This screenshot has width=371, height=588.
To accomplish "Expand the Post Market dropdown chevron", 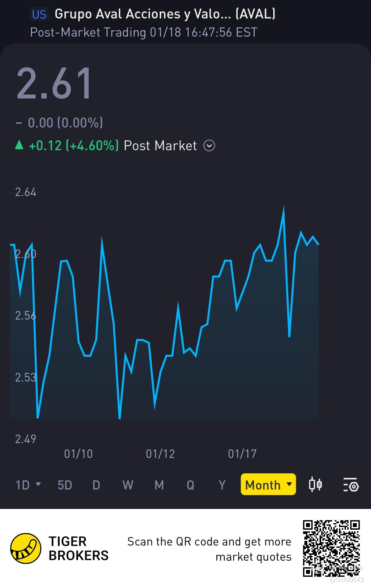I will [x=209, y=145].
